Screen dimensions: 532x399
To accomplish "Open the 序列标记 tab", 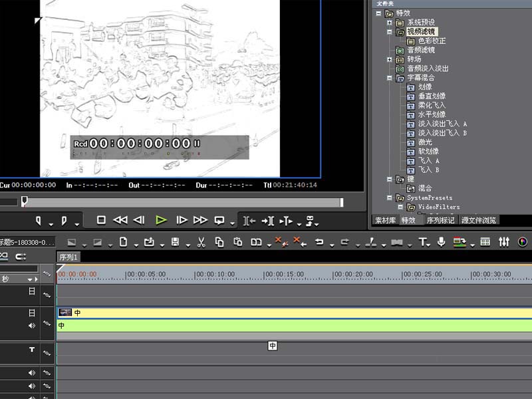I will tap(440, 220).
